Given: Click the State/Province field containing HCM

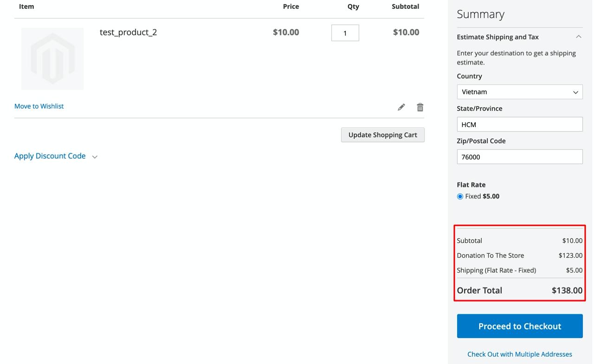Looking at the screenshot, I should (x=519, y=124).
